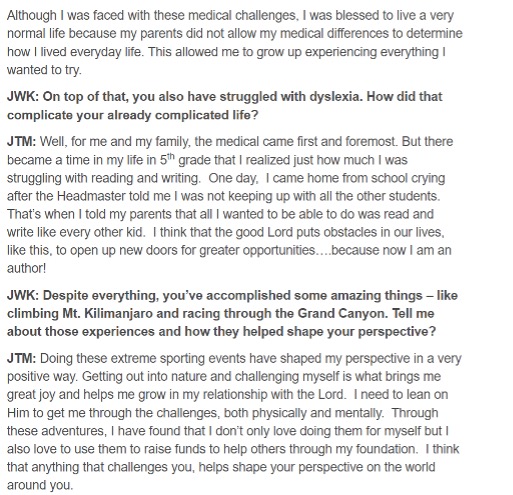Click 'complicated life?' ending the bold question
The height and width of the screenshot is (495, 513).
[207, 115]
